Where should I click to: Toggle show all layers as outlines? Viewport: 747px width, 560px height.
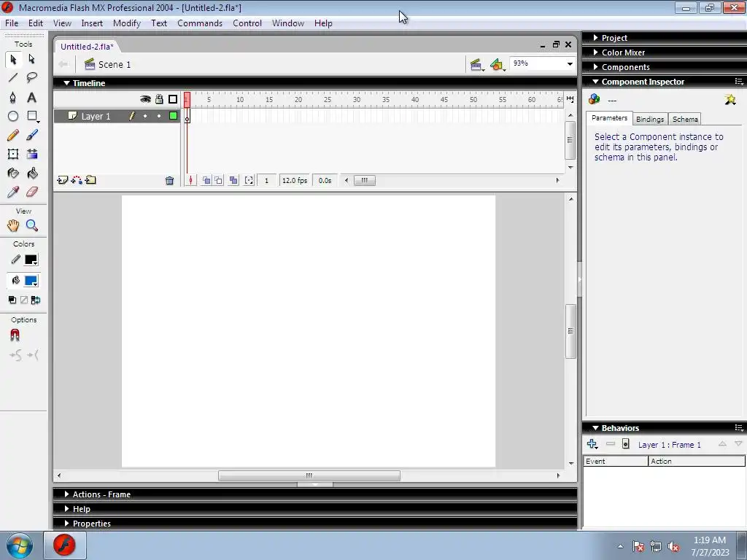[x=173, y=99]
